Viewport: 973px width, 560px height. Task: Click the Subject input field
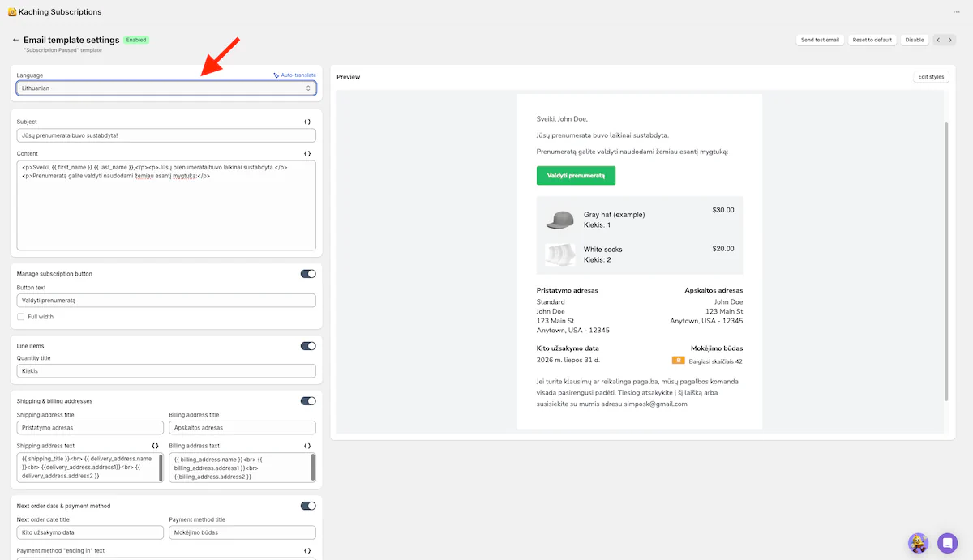point(166,135)
